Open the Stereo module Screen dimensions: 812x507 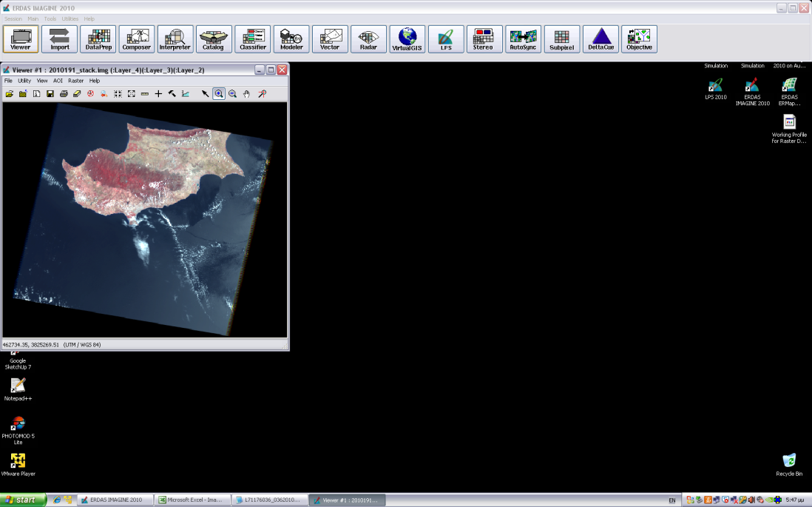(x=484, y=39)
